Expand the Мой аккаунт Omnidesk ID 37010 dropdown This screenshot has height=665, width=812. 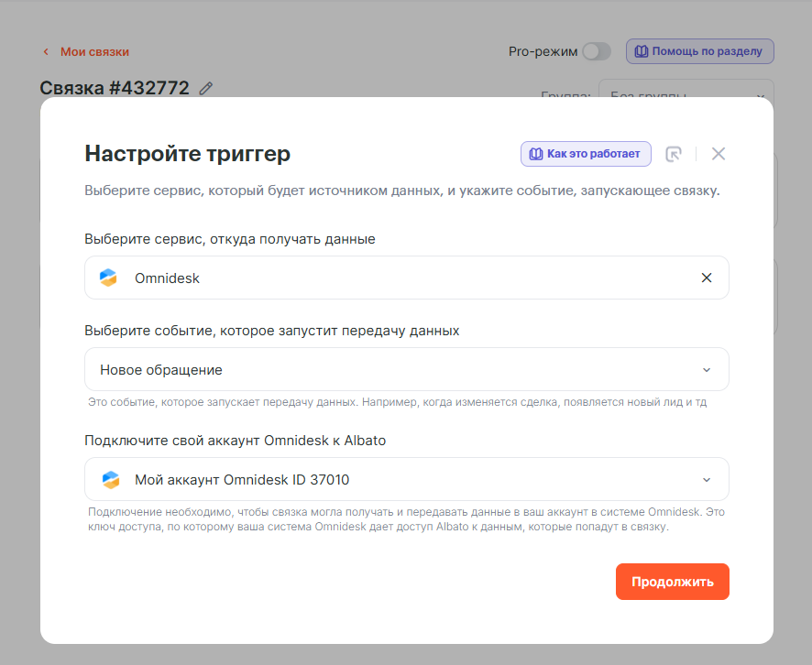point(406,479)
